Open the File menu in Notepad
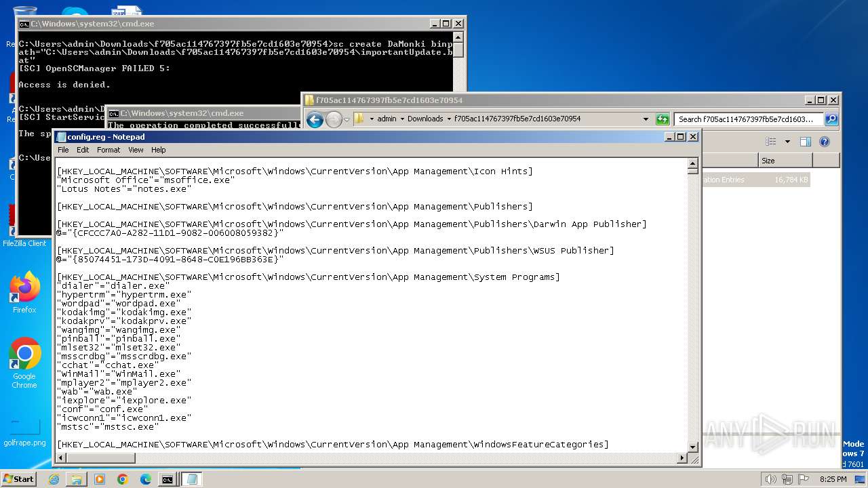The width and height of the screenshot is (868, 488). (x=63, y=150)
